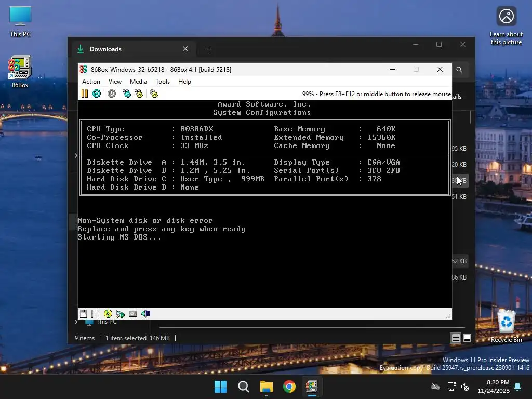Open 86Box settings gear icon in toolbar
This screenshot has height=399, width=532.
pyautogui.click(x=154, y=94)
